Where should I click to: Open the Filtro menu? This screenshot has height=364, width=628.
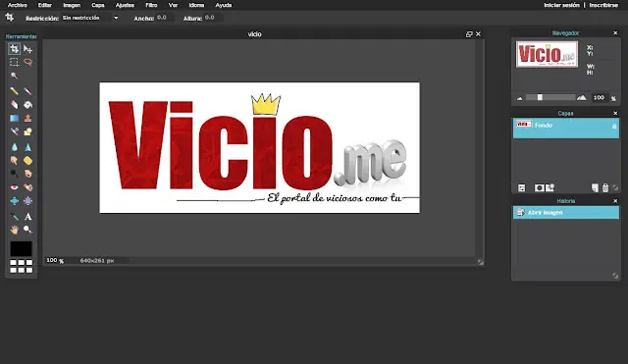[x=151, y=5]
